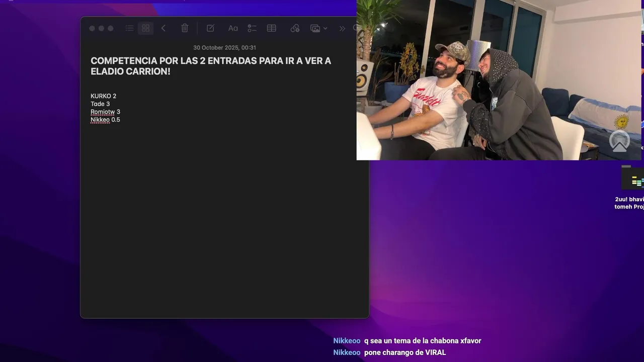Insert a checklist in the note

[x=252, y=28]
